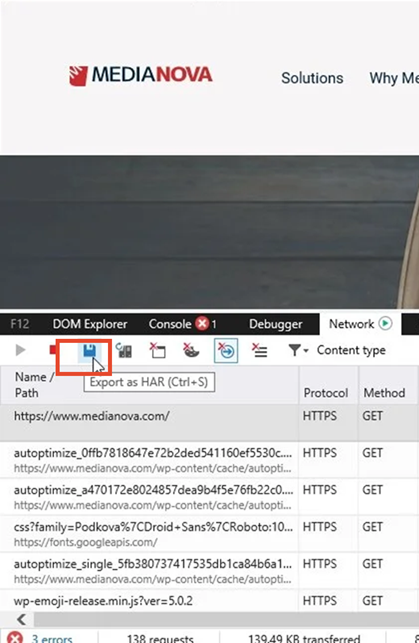419x643 pixels.
Task: Open the Solutions menu on the website
Action: pyautogui.click(x=312, y=78)
